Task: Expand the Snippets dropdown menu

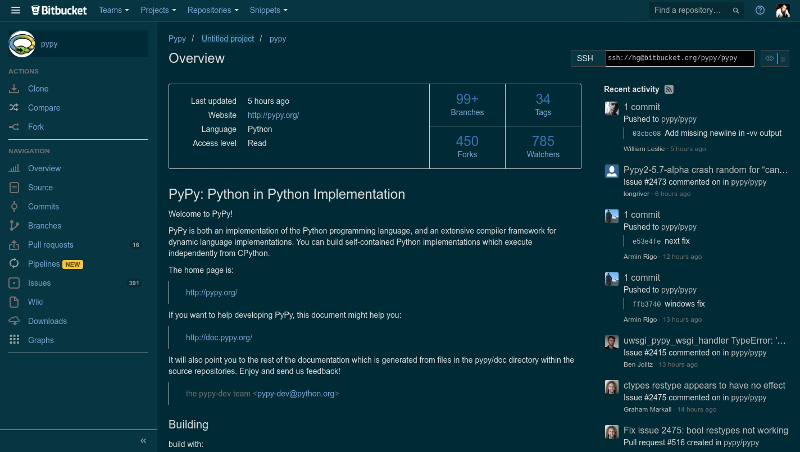Action: click(x=268, y=10)
